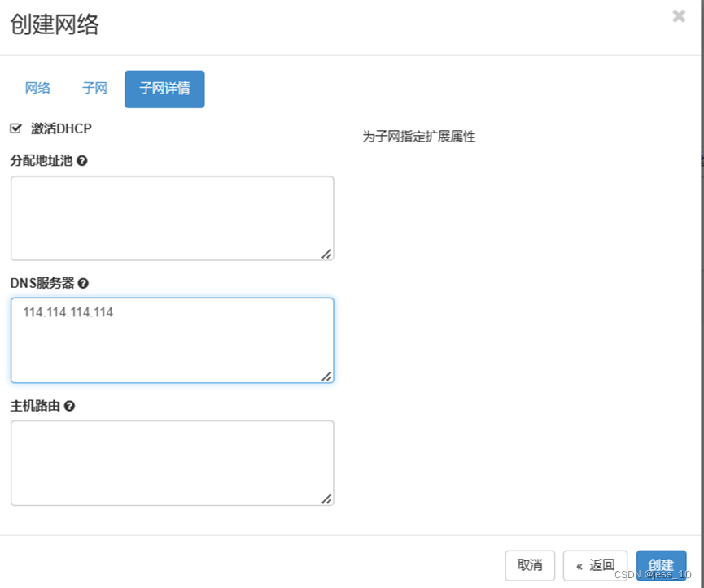Click resize handle of 分配地址池 box
This screenshot has height=588, width=704.
tap(327, 255)
